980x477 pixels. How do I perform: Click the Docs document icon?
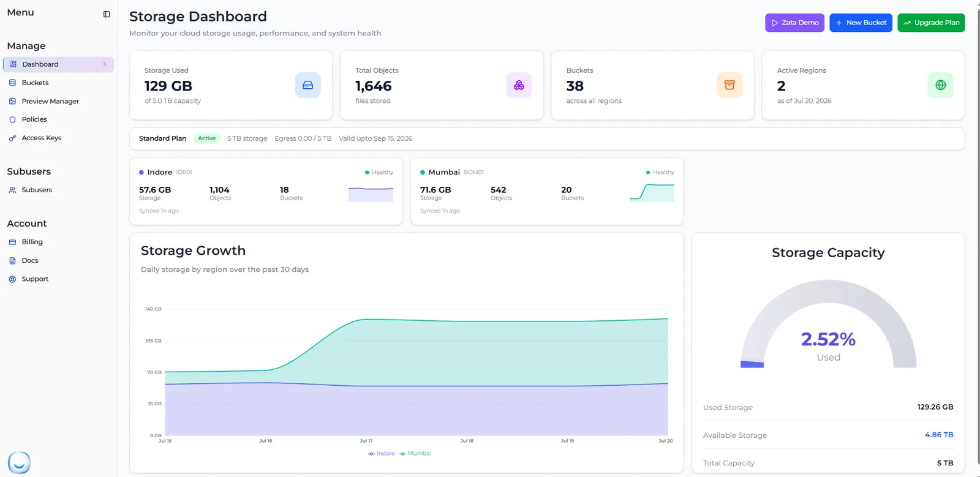pos(12,260)
